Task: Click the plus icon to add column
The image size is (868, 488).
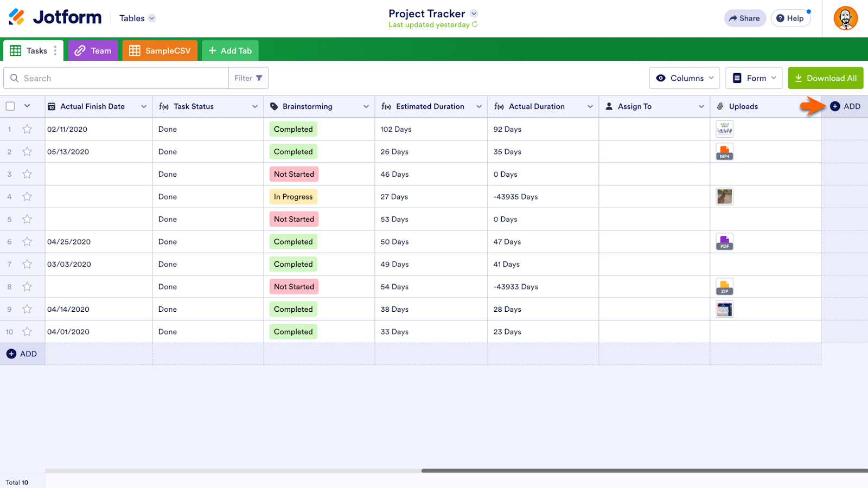Action: pyautogui.click(x=835, y=107)
